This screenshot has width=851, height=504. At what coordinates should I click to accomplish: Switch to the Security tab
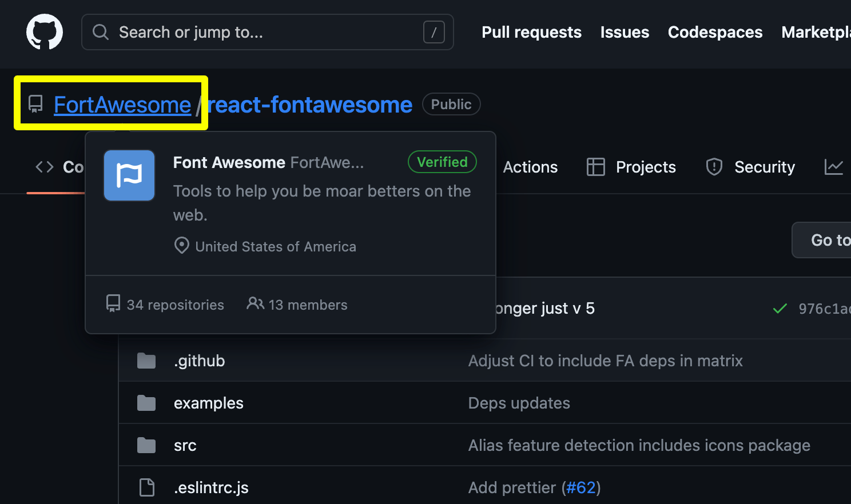tap(750, 167)
